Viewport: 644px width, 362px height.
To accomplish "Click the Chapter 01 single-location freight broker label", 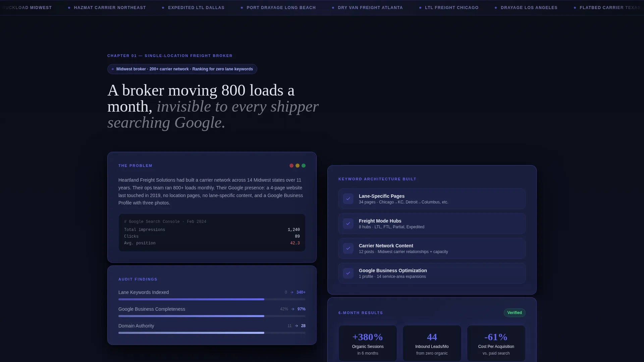I will click(170, 56).
